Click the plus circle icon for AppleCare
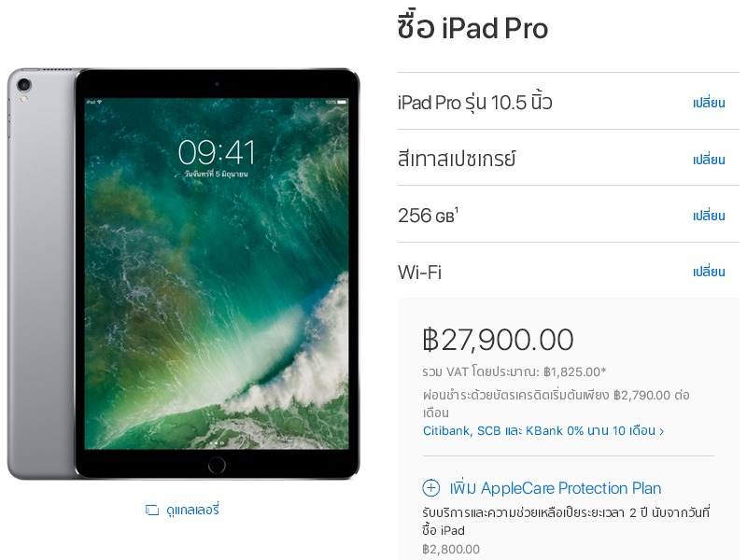Screen dimensions: 747x560 coord(431,487)
